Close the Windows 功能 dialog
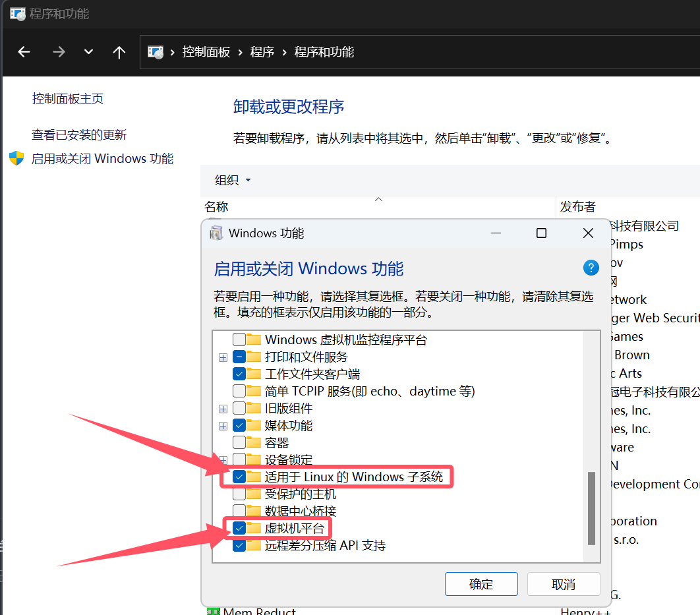The image size is (700, 615). click(589, 233)
